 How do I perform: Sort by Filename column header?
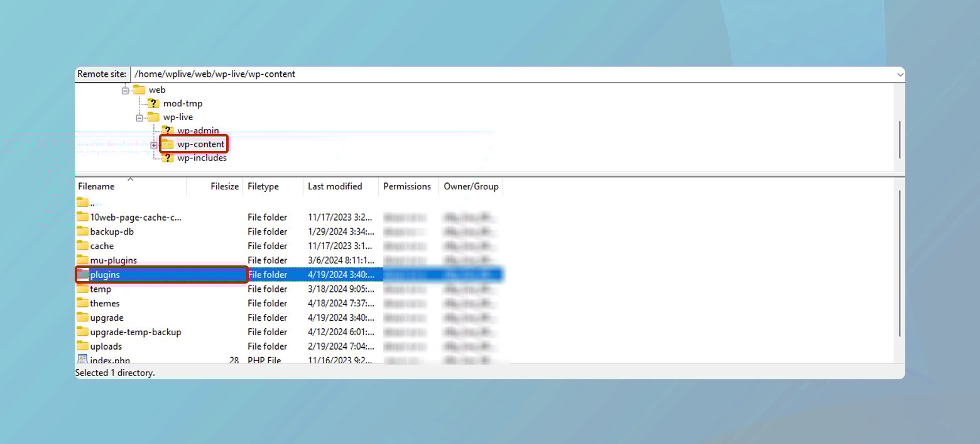(x=96, y=187)
